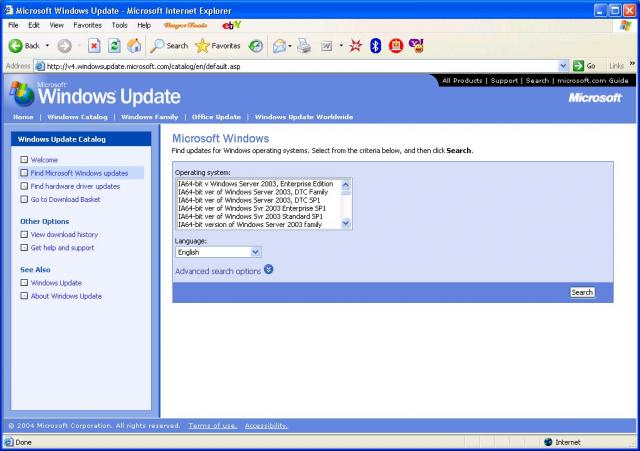Open the Search pane magnifier icon
This screenshot has height=451, width=640.
[x=157, y=46]
